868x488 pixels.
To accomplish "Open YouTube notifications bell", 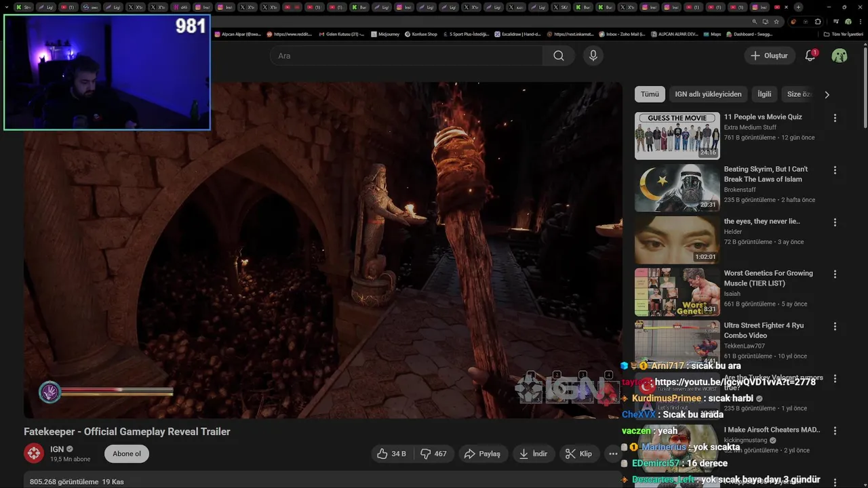I will click(810, 56).
